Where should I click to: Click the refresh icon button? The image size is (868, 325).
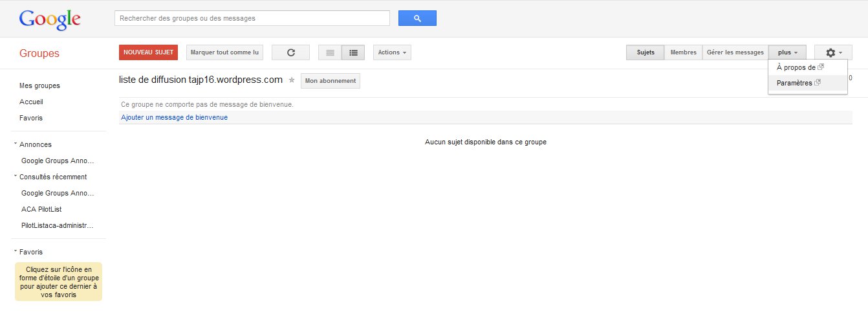coord(290,52)
